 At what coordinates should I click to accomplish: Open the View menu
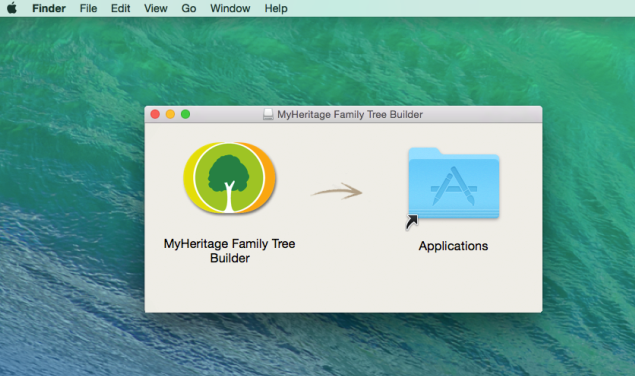click(x=156, y=8)
